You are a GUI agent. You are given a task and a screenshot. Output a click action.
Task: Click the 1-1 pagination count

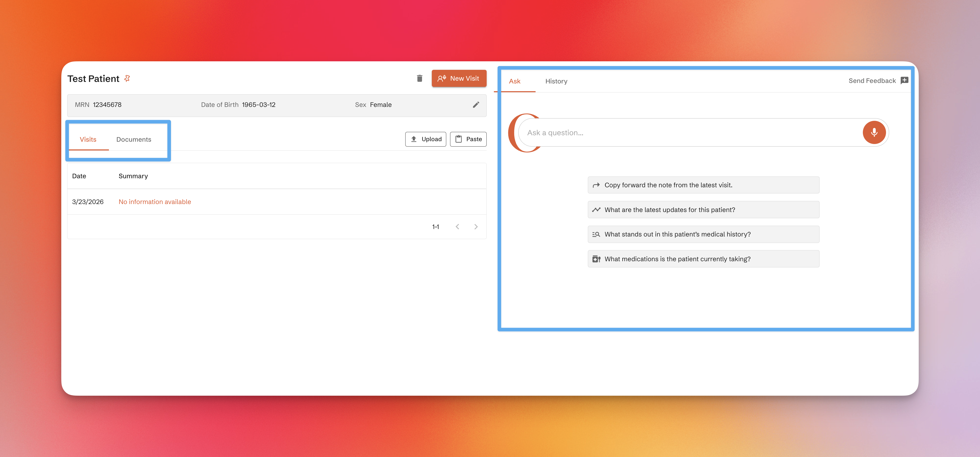point(435,227)
